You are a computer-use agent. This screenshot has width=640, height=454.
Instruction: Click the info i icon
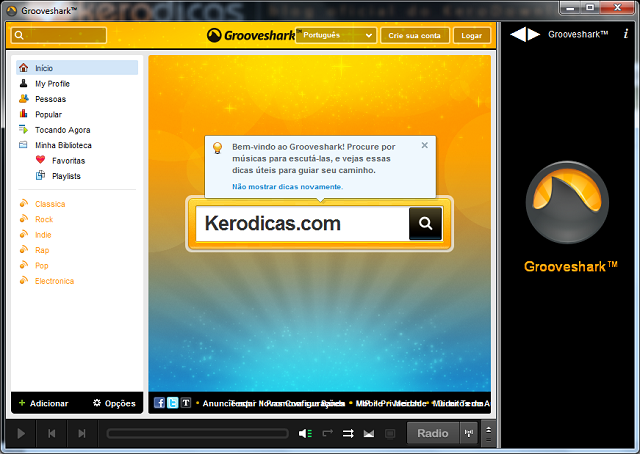[626, 34]
